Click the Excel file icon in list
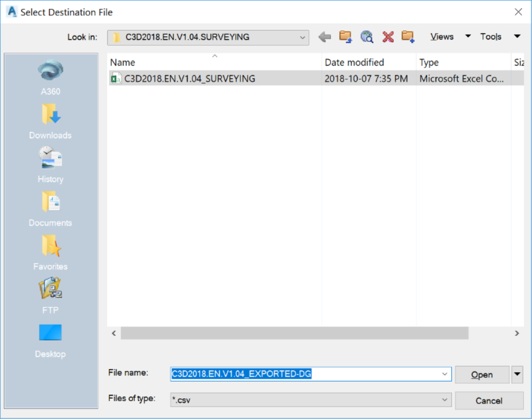Viewport: 532px width, 419px height. pyautogui.click(x=116, y=78)
